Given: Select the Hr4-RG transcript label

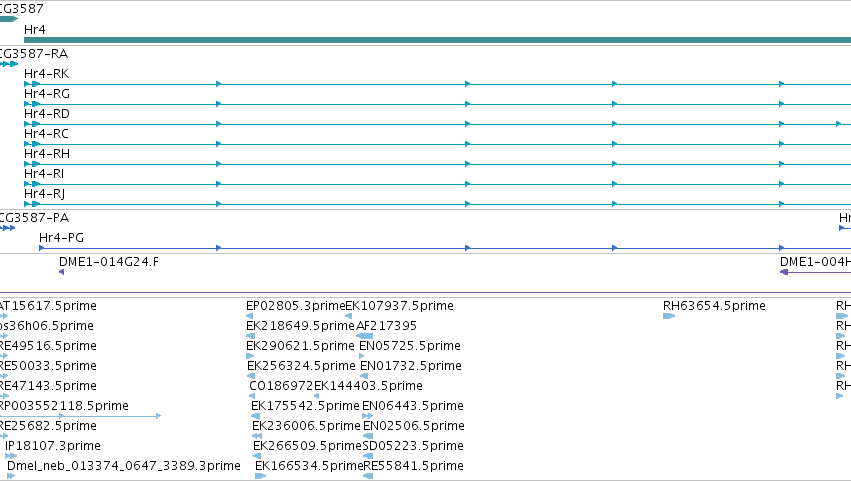Looking at the screenshot, I should pos(47,94).
